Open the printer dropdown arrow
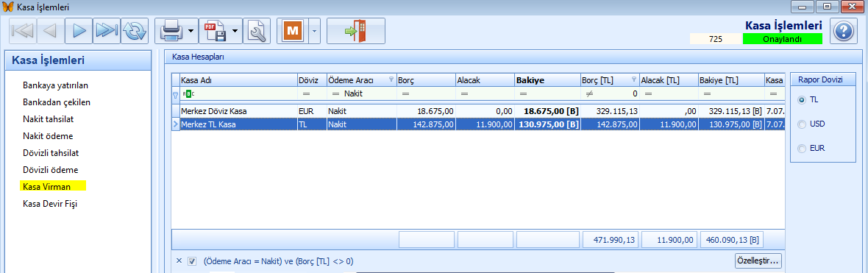The width and height of the screenshot is (868, 273). 191,31
